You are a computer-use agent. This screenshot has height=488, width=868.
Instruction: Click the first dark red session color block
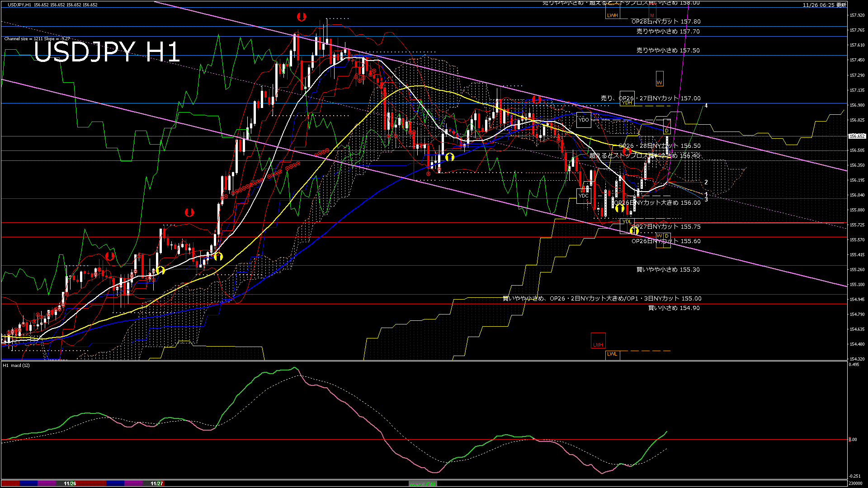click(10, 483)
